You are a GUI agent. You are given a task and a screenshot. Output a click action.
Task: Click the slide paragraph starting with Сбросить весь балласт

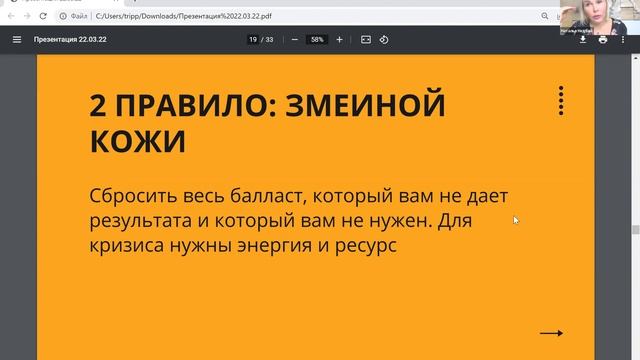(x=298, y=220)
